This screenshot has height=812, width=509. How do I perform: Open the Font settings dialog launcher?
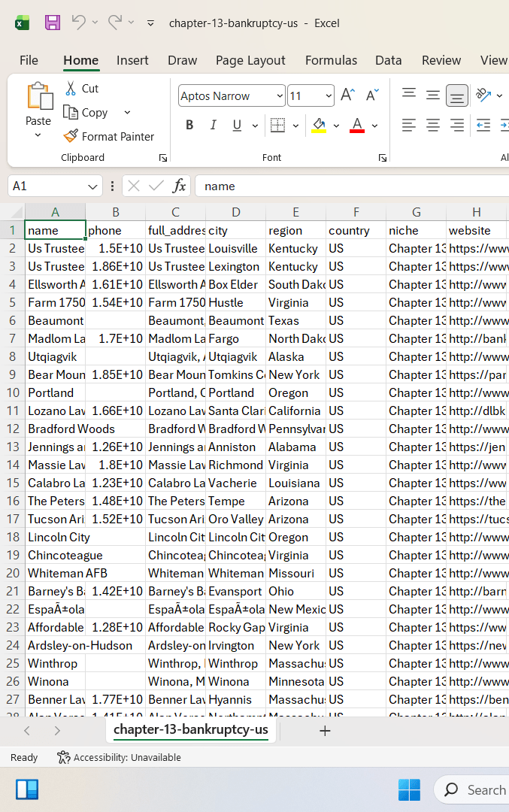[x=383, y=158]
